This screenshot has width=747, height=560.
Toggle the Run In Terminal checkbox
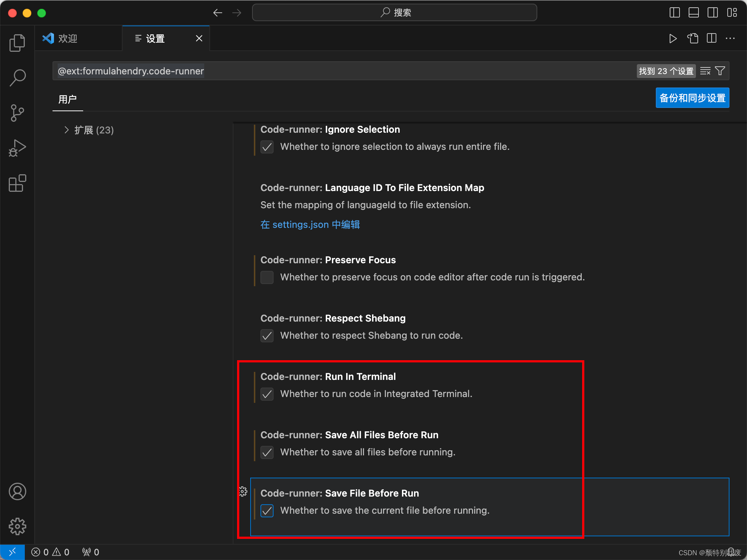267,394
